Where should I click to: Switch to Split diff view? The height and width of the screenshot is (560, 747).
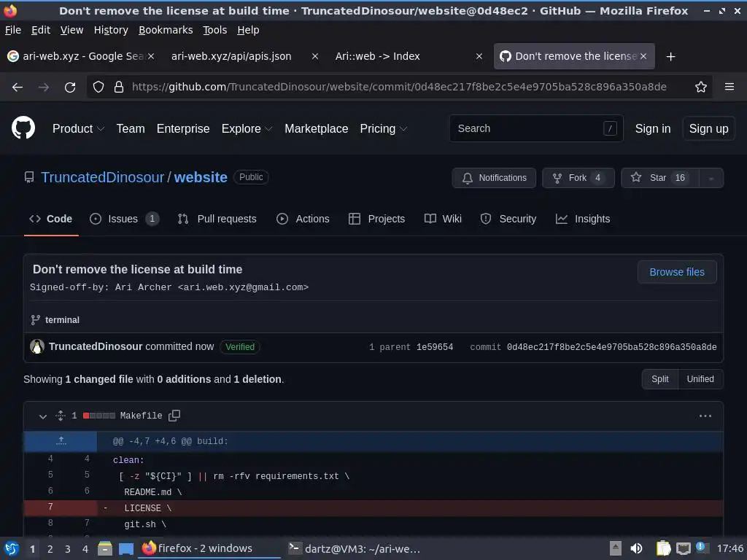coord(659,379)
